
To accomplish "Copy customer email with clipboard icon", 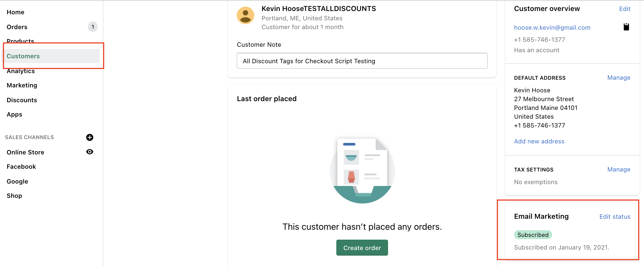I will [x=626, y=27].
